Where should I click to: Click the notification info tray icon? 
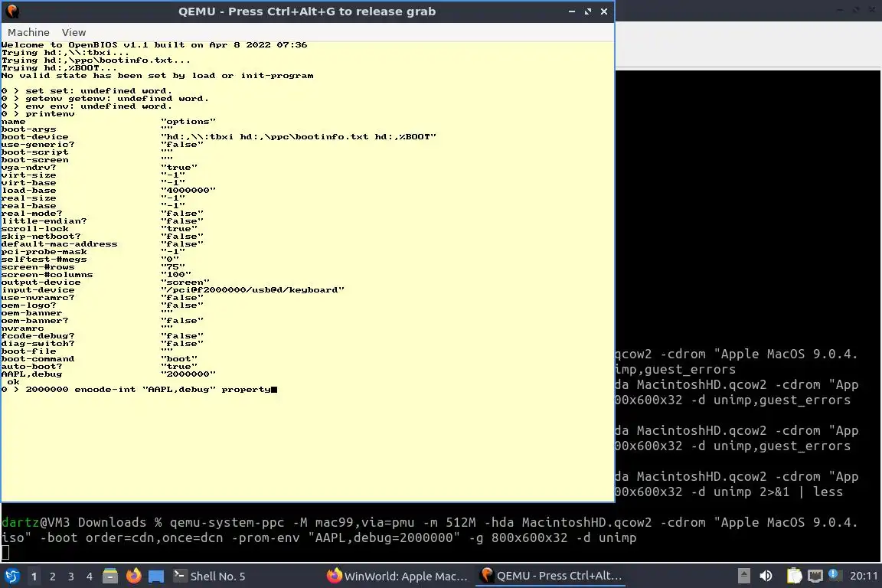point(835,575)
